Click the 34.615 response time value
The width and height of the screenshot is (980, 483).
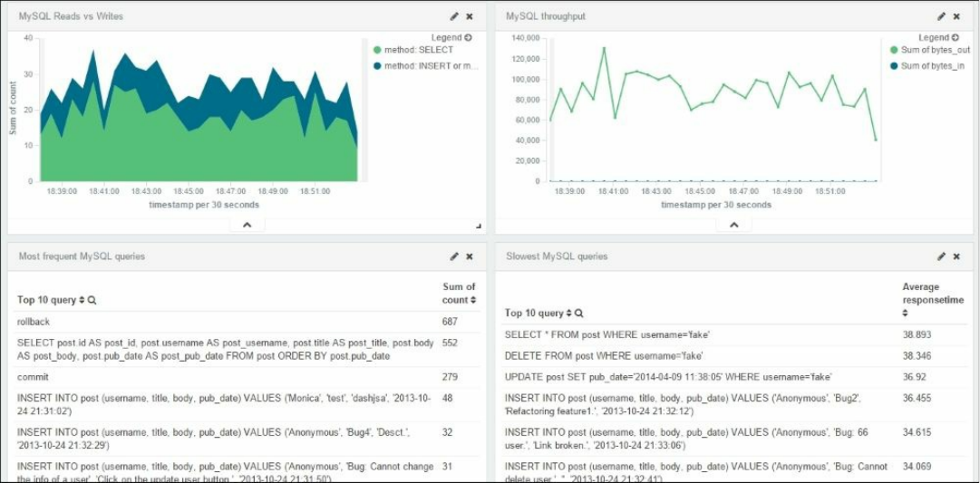point(917,432)
